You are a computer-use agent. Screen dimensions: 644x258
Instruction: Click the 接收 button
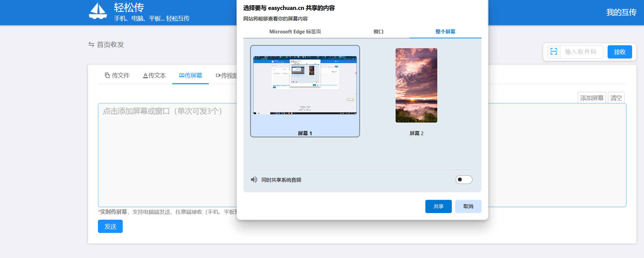click(x=620, y=52)
